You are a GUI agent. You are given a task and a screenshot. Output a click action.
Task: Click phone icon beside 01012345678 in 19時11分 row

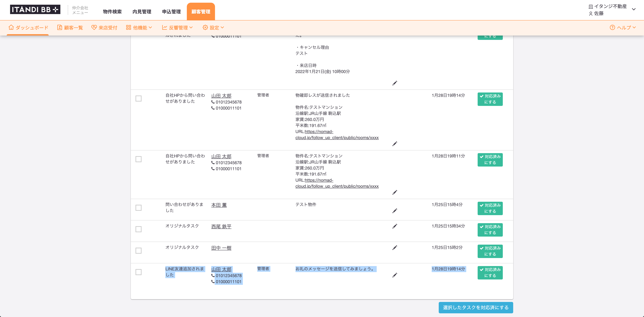(x=213, y=162)
